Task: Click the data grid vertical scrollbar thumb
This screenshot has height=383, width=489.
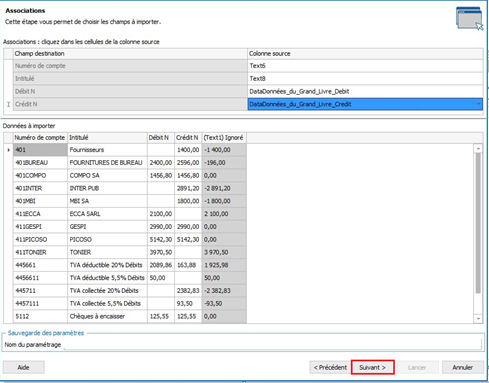Action: 478,223
